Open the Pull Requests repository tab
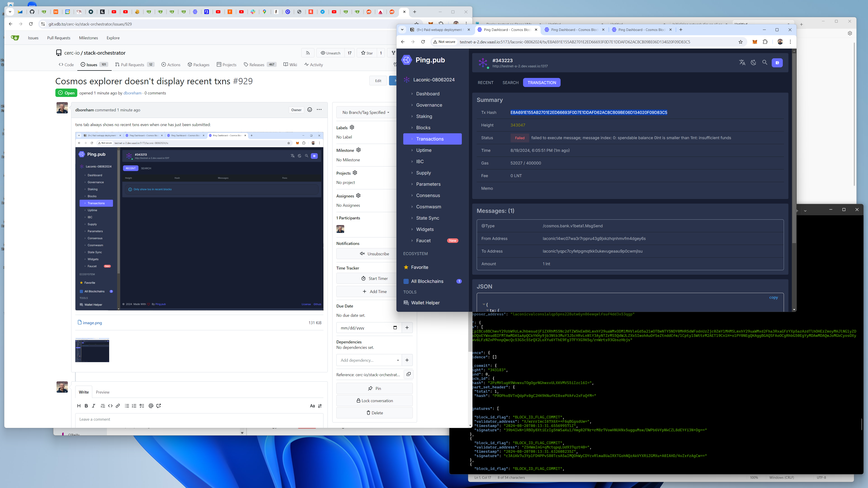The height and width of the screenshot is (488, 868). point(134,65)
